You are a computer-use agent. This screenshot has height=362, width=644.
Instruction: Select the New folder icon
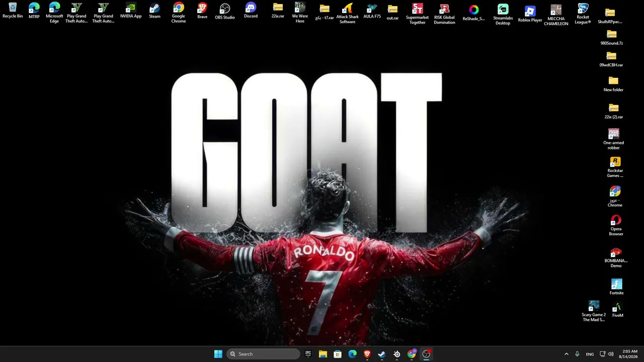(x=613, y=84)
